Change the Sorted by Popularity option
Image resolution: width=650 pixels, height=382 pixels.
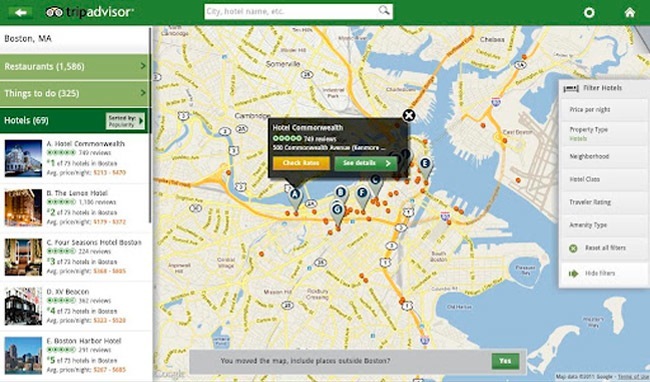[125, 121]
